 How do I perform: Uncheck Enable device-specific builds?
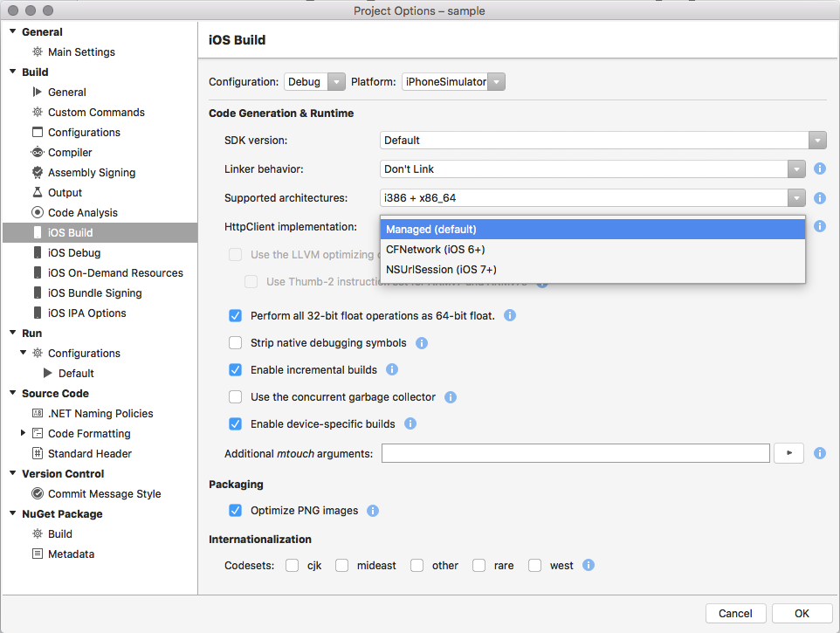click(x=235, y=423)
